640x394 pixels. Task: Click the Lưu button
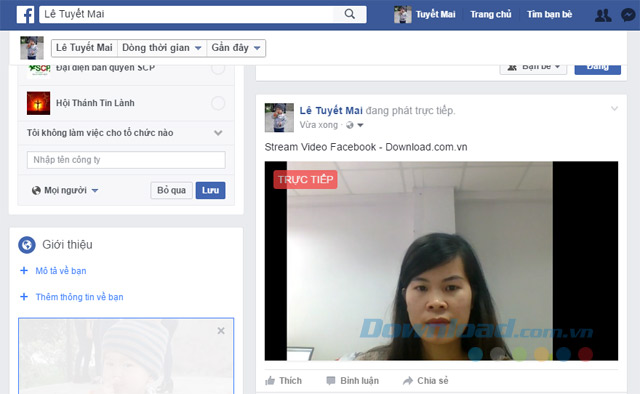[210, 190]
